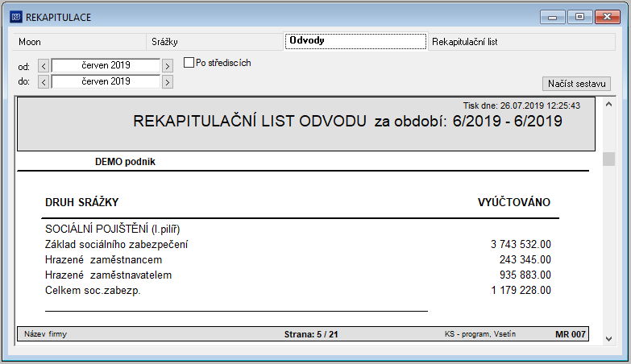Go to previous month for 'do' date
This screenshot has width=631, height=364.
pyautogui.click(x=44, y=82)
